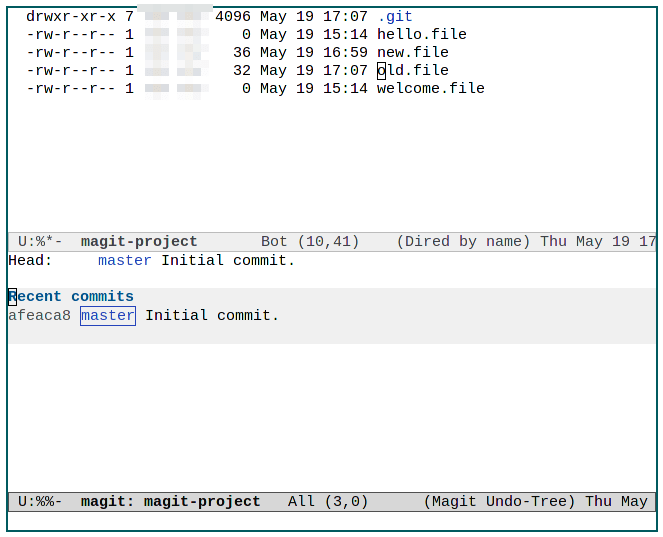Click the (Magit Undo-Tree) mode indicator
The height and width of the screenshot is (537, 663).
pyautogui.click(x=499, y=501)
